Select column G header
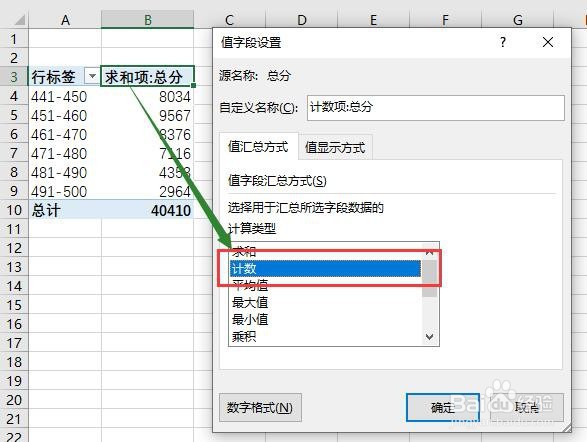The width and height of the screenshot is (587, 442). click(x=517, y=20)
